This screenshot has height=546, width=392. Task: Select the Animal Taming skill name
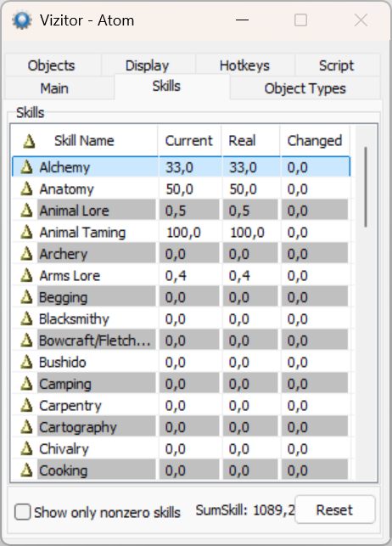coord(82,233)
